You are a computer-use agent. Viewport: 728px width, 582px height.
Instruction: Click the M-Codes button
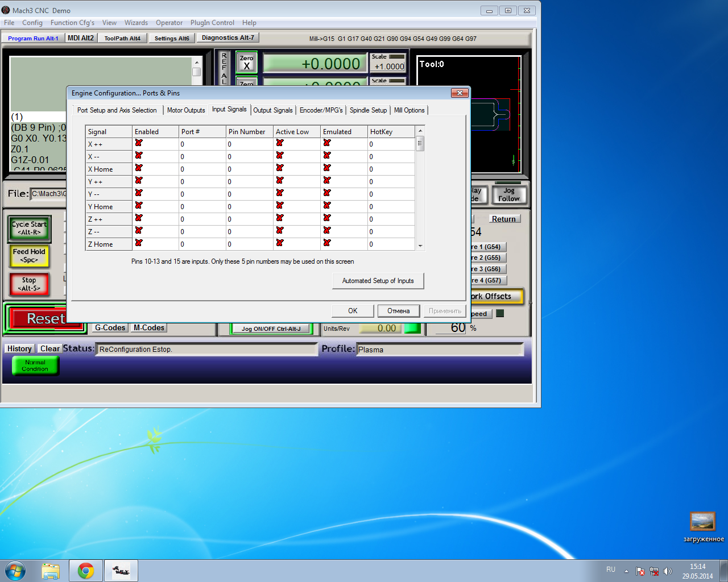click(x=149, y=328)
